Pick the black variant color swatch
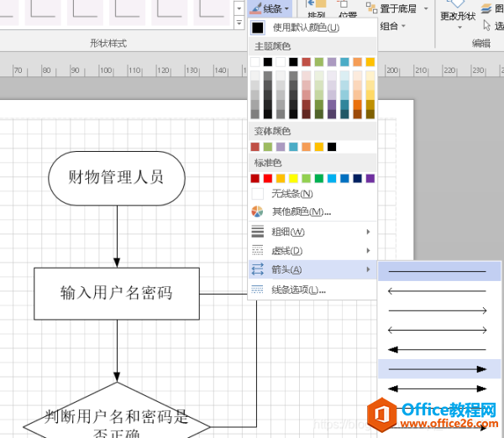This screenshot has height=438, width=504. tap(332, 147)
